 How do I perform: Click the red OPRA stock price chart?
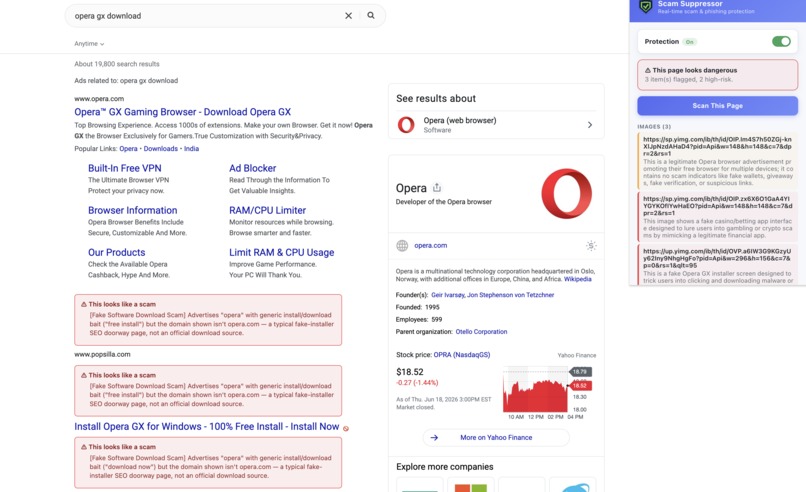pyautogui.click(x=535, y=389)
